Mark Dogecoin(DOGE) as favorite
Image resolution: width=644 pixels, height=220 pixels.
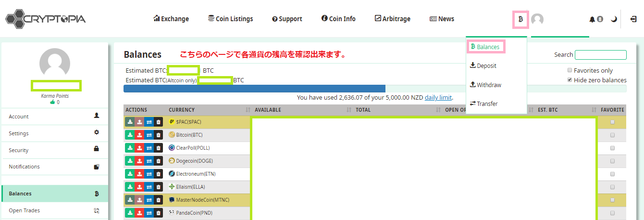(x=612, y=161)
